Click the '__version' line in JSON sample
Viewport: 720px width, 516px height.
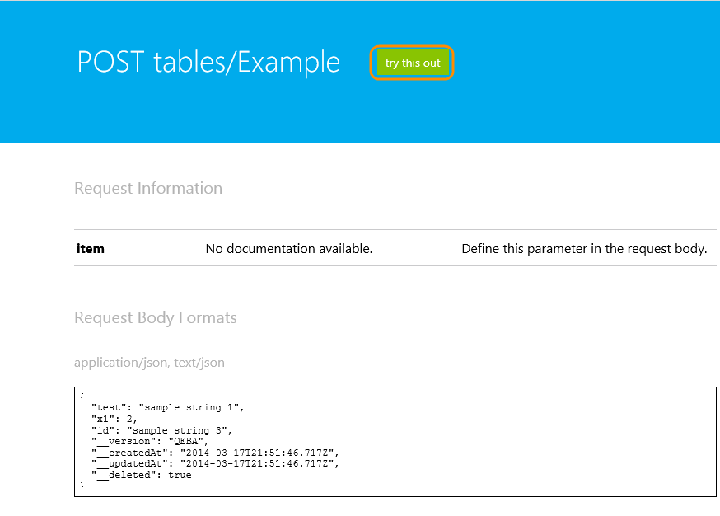pos(150,441)
